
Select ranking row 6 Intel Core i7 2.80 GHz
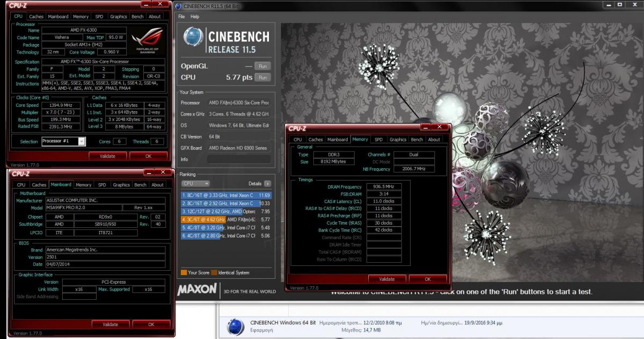click(x=226, y=235)
